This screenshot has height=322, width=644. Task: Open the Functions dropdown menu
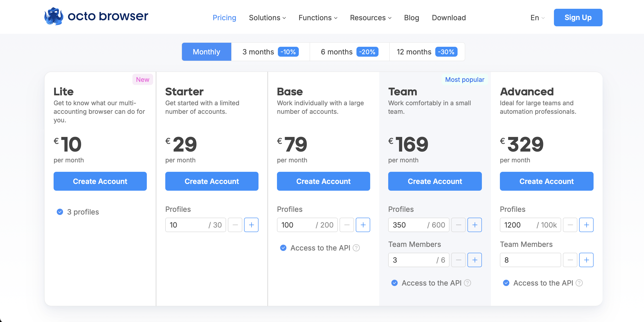(x=317, y=18)
